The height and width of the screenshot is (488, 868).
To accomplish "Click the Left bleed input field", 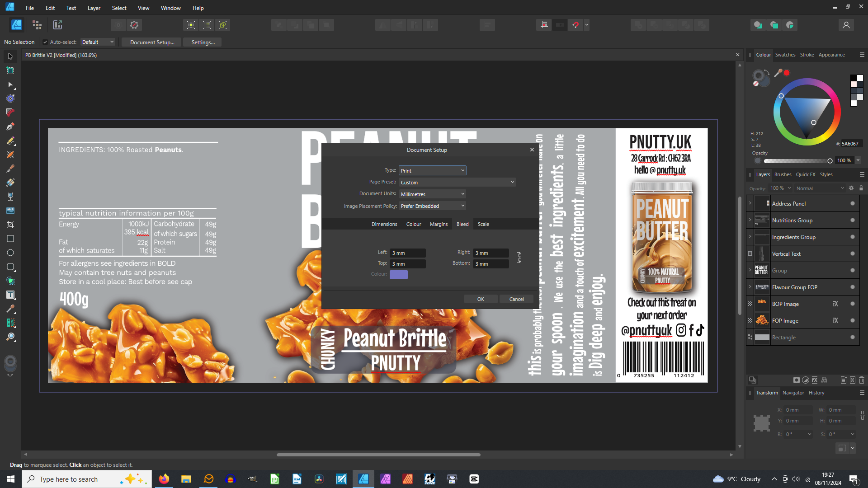I will (x=408, y=253).
